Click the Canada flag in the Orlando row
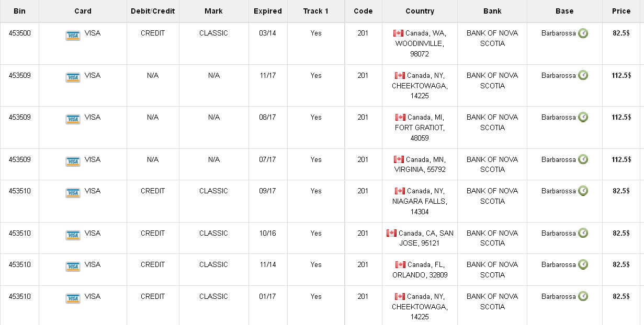 [400, 264]
